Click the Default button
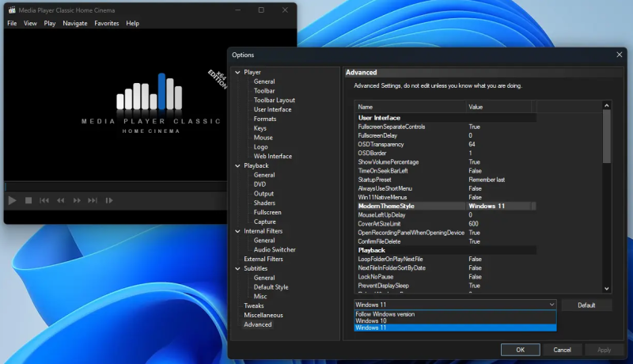This screenshot has height=364, width=633. point(586,305)
